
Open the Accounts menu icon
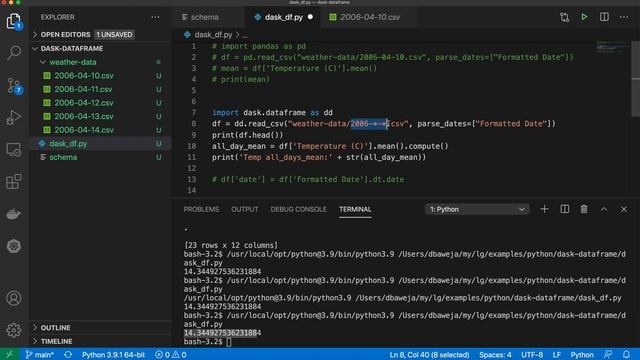[x=13, y=298]
